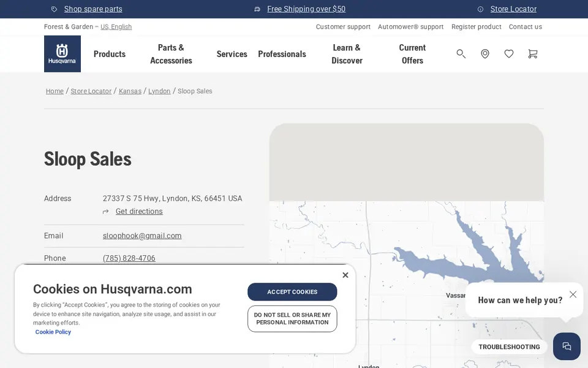Click the Sloop Sales breadcrumb text
This screenshot has width=588, height=368.
(x=195, y=91)
